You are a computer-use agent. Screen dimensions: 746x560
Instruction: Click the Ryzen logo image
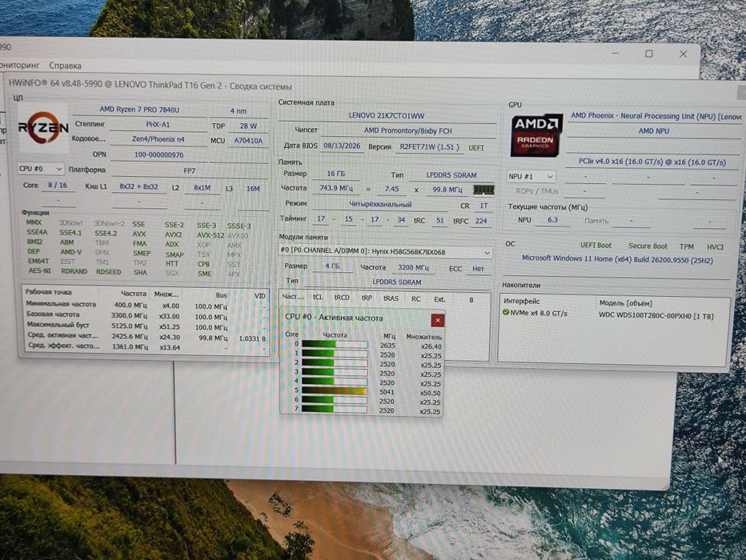tap(43, 128)
